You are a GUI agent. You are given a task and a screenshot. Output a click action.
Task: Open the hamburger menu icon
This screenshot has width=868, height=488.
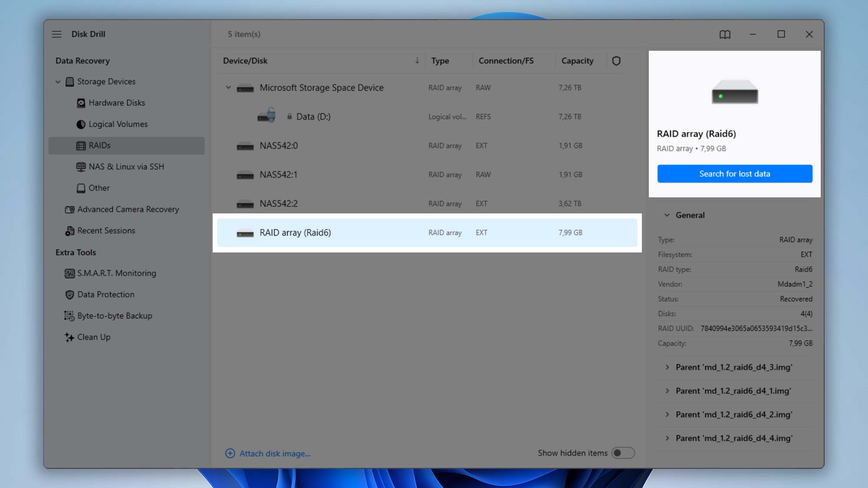coord(57,34)
